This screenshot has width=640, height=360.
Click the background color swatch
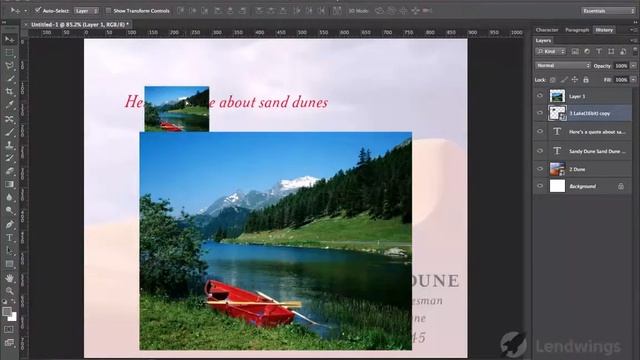point(13,317)
